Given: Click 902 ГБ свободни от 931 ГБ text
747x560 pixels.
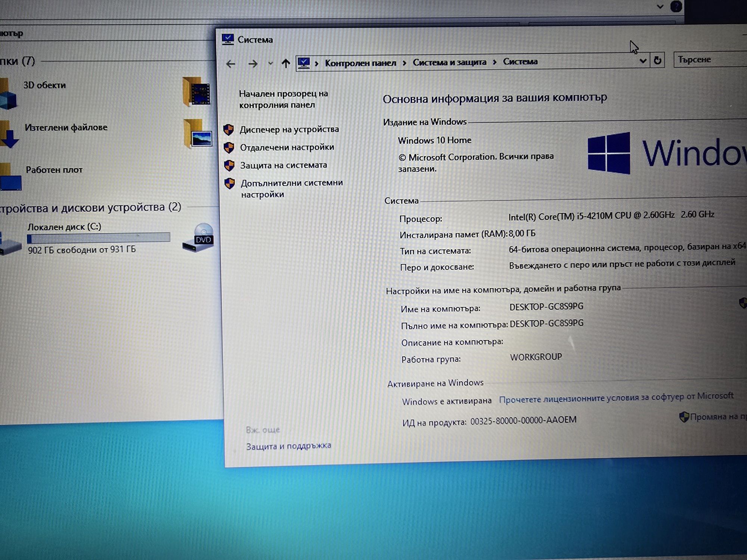Looking at the screenshot, I should pyautogui.click(x=82, y=249).
